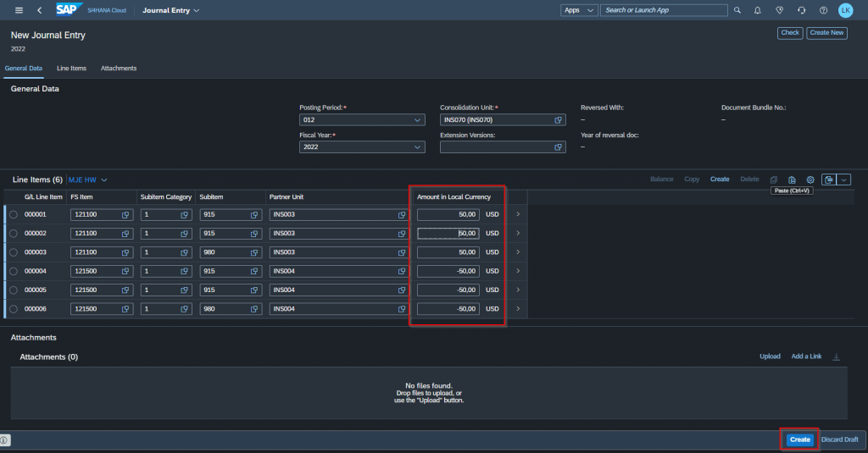
Task: Click the Upload link
Action: (x=770, y=356)
